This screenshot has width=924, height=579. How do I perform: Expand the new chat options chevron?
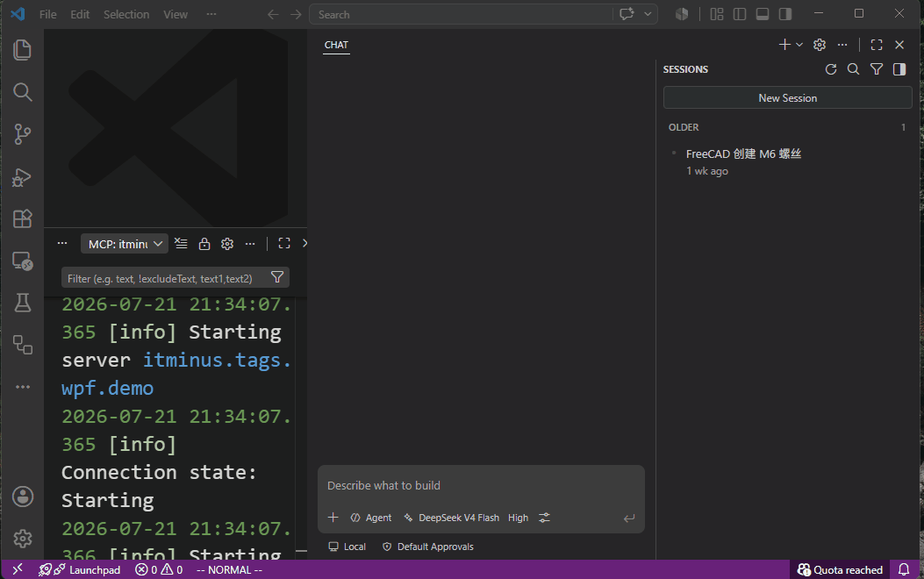coord(799,45)
